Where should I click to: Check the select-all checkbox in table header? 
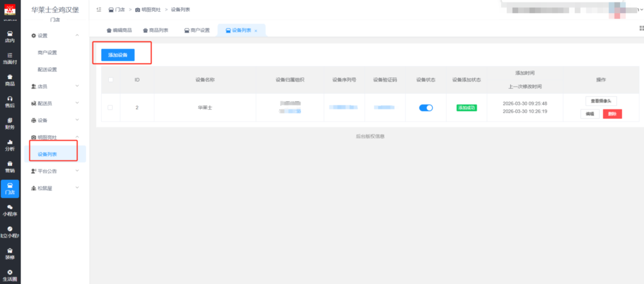[x=111, y=80]
